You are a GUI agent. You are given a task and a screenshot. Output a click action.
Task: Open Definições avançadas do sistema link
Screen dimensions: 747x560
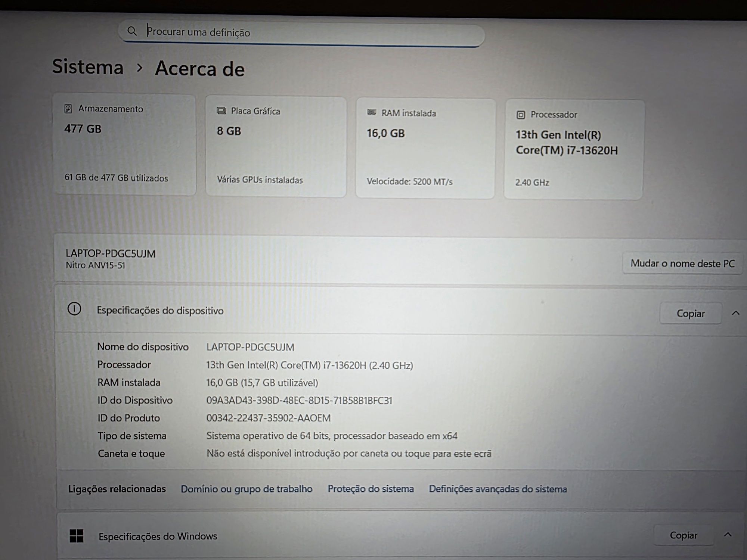pos(498,489)
